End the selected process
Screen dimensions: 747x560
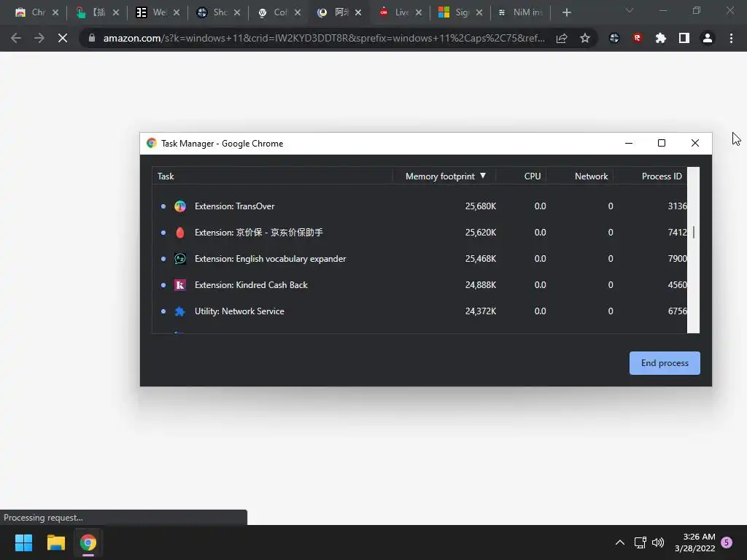point(665,363)
